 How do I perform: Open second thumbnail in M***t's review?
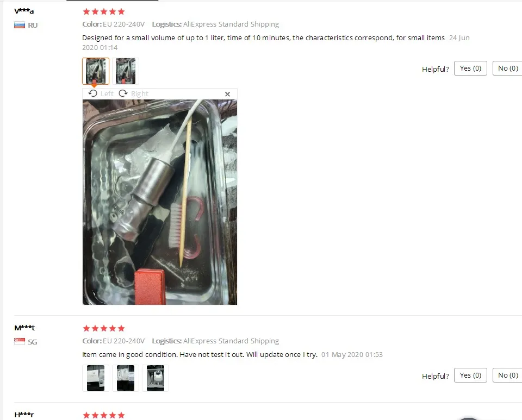[126, 378]
